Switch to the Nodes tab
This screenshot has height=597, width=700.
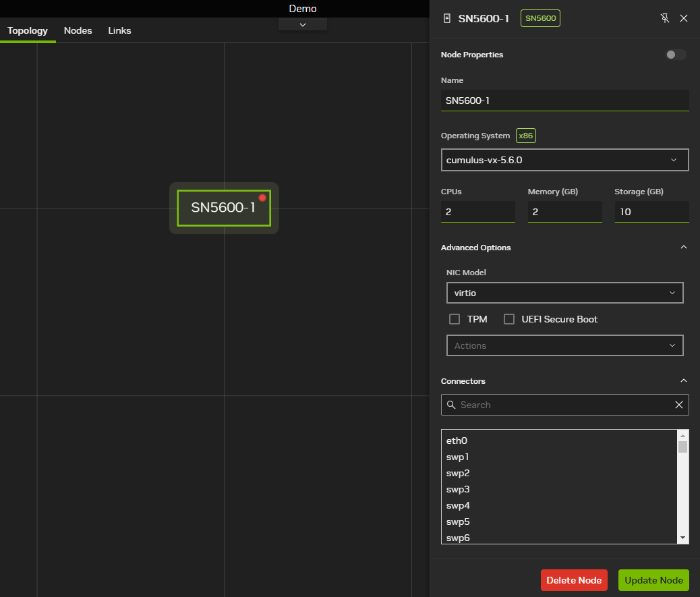78,30
